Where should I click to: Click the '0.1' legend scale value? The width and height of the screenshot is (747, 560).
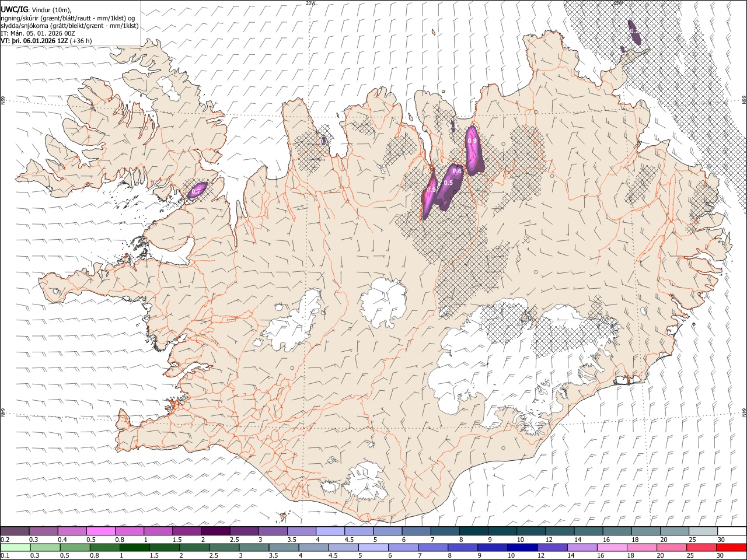click(x=5, y=555)
